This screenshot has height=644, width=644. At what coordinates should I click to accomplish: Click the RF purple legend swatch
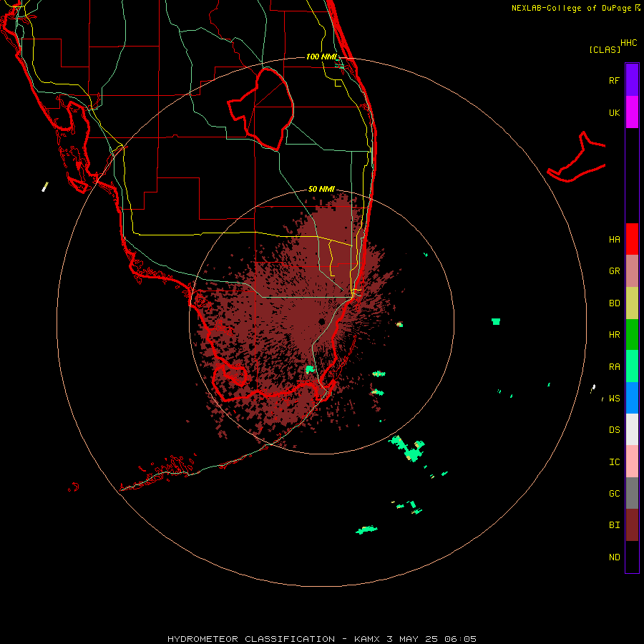pos(632,79)
